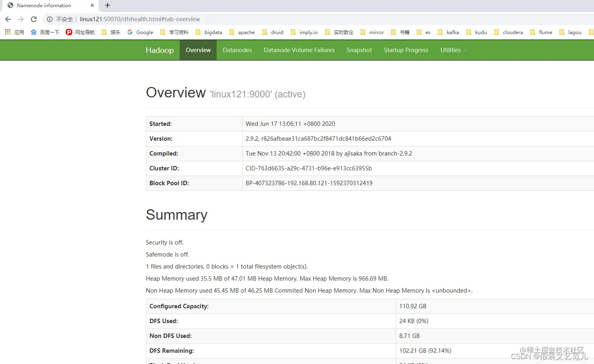Screen dimensions: 594x364
Task: Open the 书籍 bookmark folder
Action: [400, 32]
